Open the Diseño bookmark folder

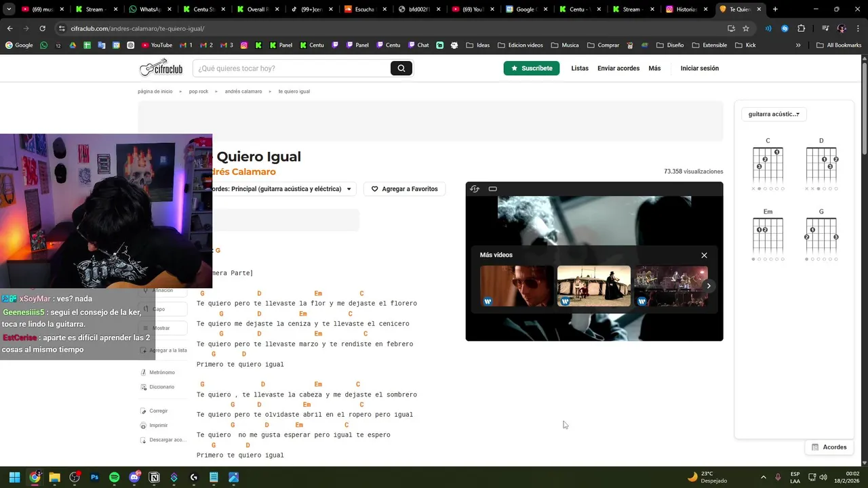tap(669, 45)
